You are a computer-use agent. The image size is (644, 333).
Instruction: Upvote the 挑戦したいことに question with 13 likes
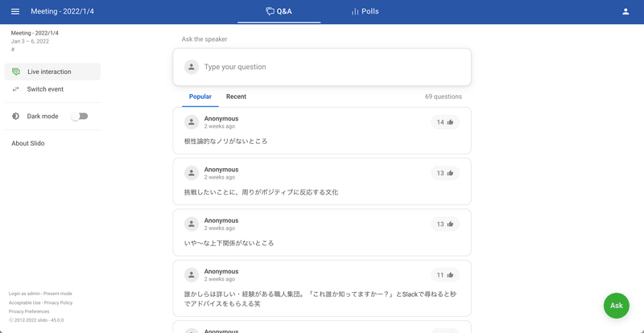point(445,173)
